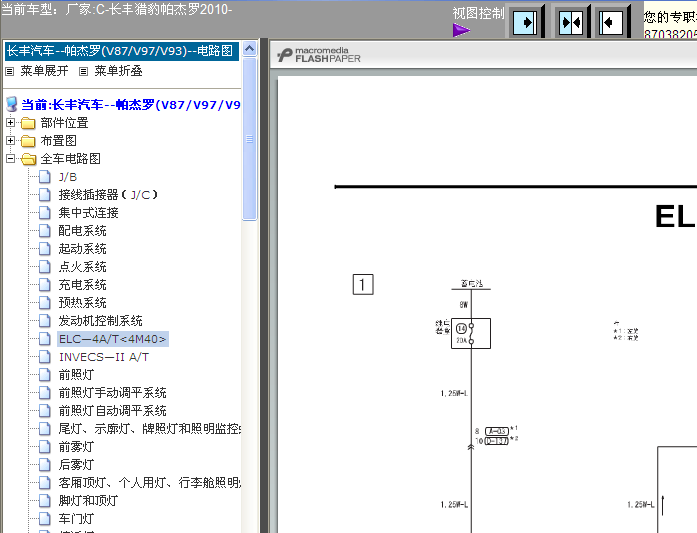697x533 pixels.
Task: Open the 车门灯 diagram
Action: [76, 518]
